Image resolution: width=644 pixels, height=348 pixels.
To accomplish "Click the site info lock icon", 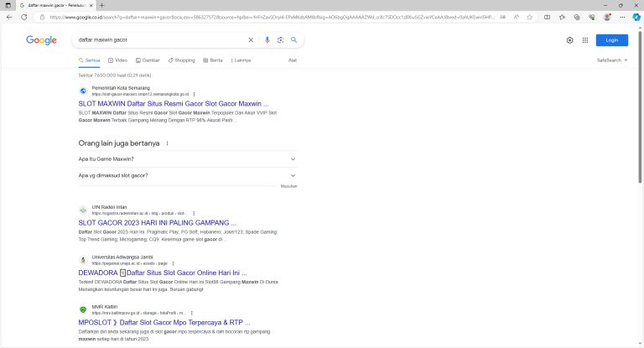I will point(42,18).
